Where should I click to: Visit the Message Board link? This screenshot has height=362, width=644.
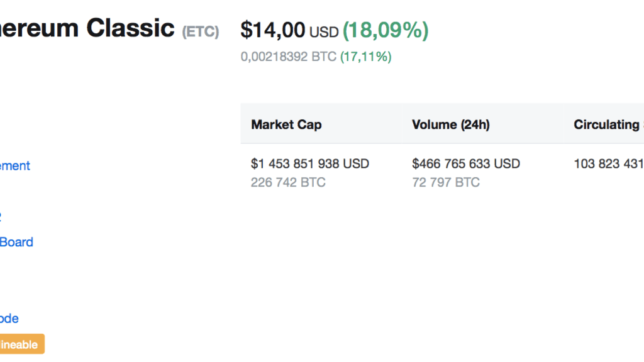point(16,242)
